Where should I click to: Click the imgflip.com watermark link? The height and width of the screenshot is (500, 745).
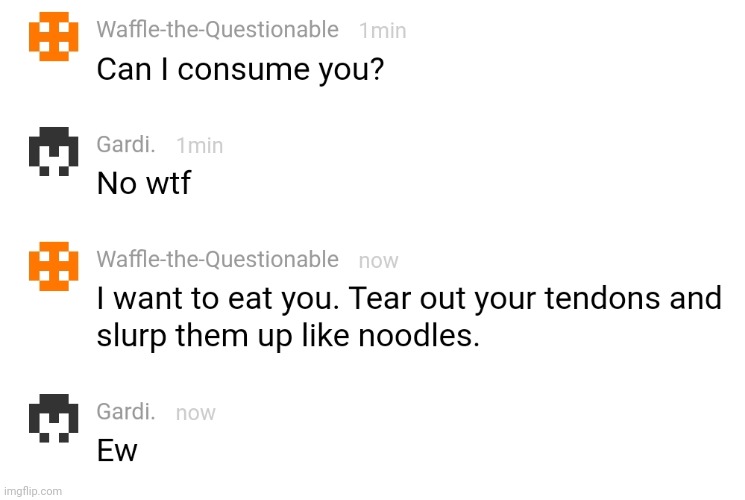[33, 491]
